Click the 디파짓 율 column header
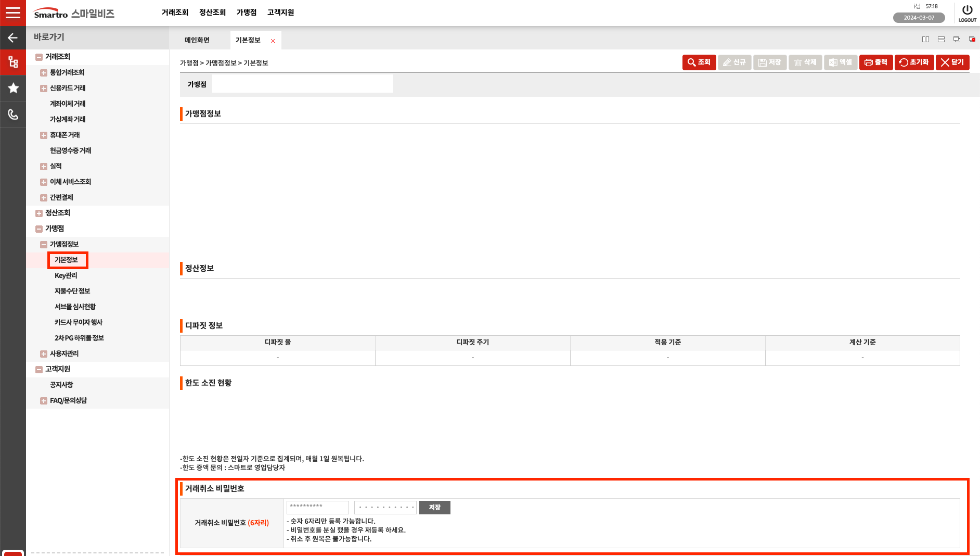 [278, 343]
